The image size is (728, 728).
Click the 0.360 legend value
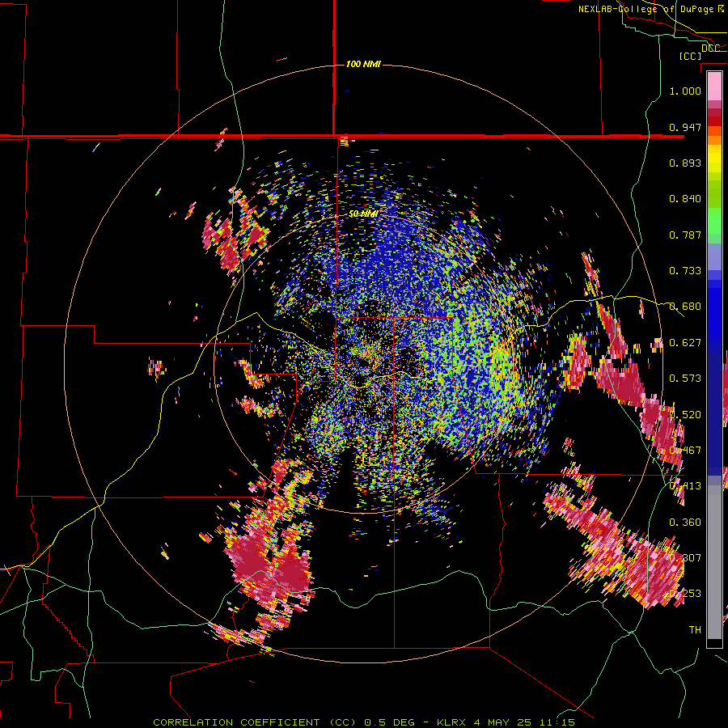point(685,523)
